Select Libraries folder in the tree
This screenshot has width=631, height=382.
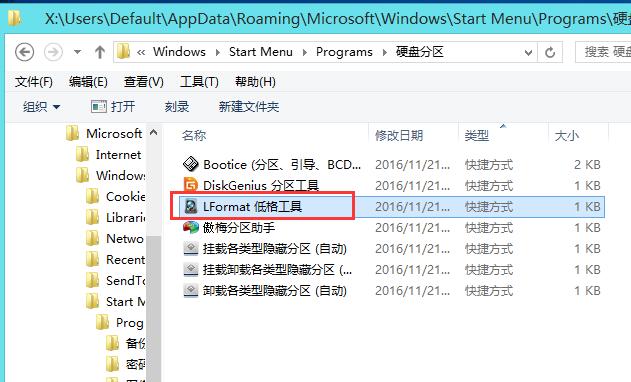click(x=125, y=217)
